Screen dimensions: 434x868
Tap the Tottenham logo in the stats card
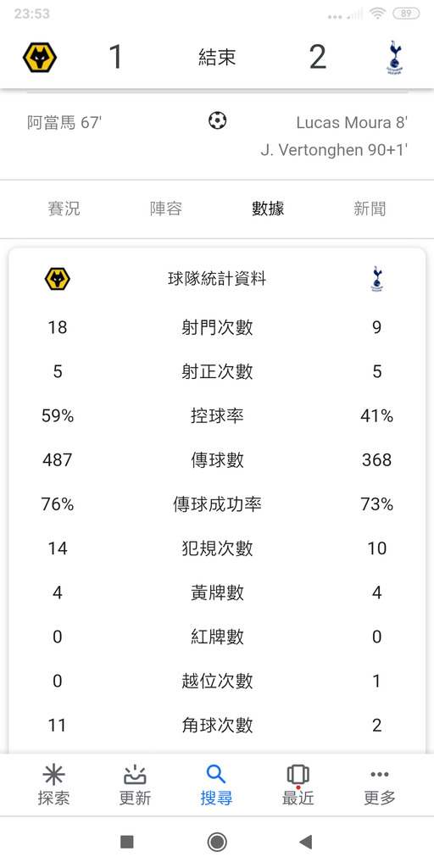pyautogui.click(x=377, y=279)
